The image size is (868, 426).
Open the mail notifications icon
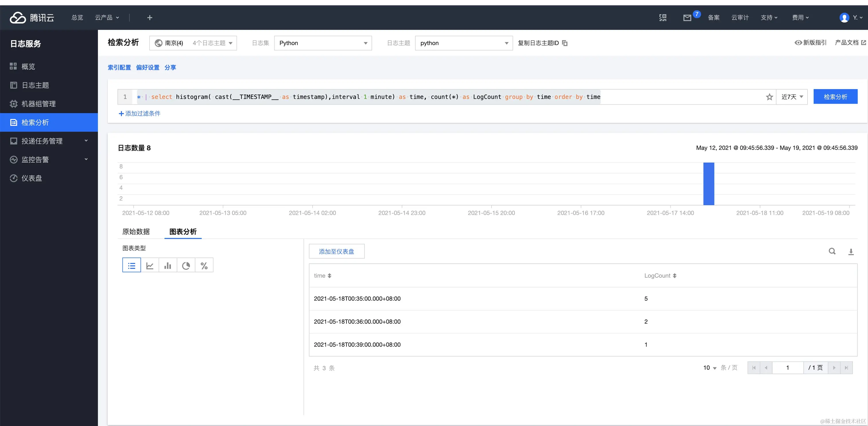coord(687,18)
